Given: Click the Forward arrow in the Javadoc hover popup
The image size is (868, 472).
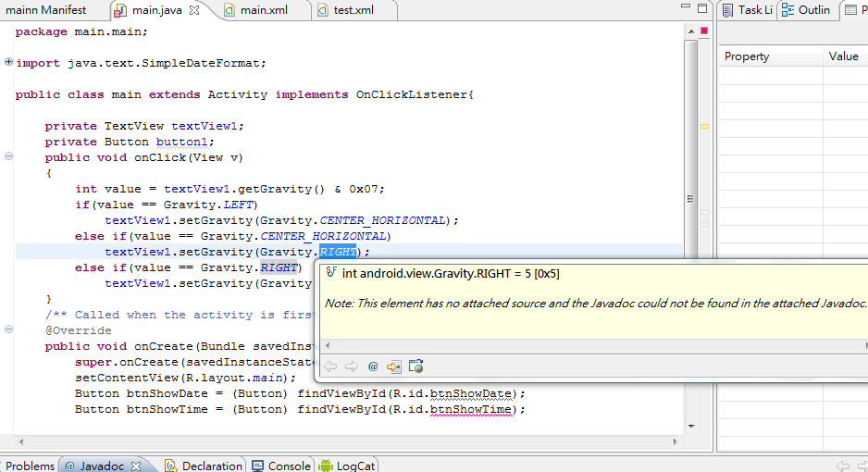Looking at the screenshot, I should click(x=351, y=366).
